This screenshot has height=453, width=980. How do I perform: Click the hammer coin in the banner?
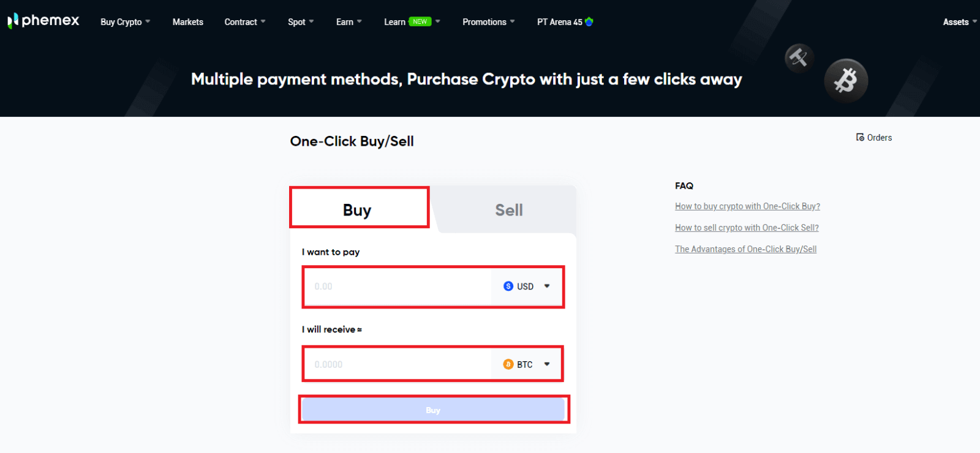(x=799, y=58)
